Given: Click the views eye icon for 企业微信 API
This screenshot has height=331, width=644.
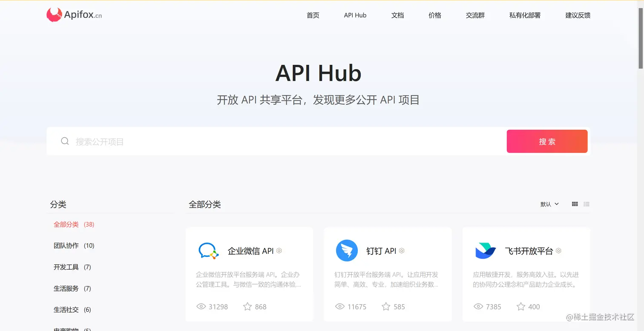Looking at the screenshot, I should (x=201, y=306).
